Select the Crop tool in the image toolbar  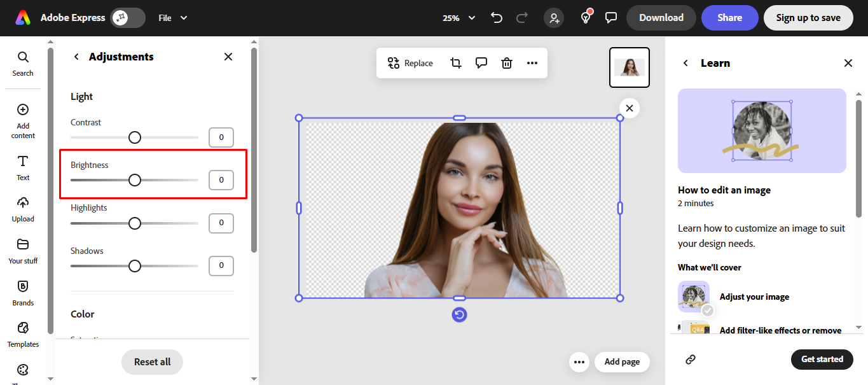tap(455, 62)
